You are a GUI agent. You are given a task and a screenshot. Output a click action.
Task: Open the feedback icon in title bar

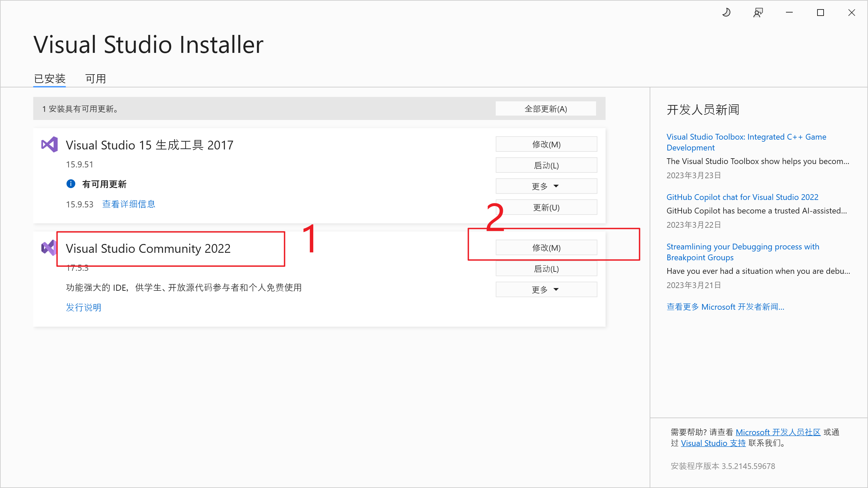(x=758, y=13)
